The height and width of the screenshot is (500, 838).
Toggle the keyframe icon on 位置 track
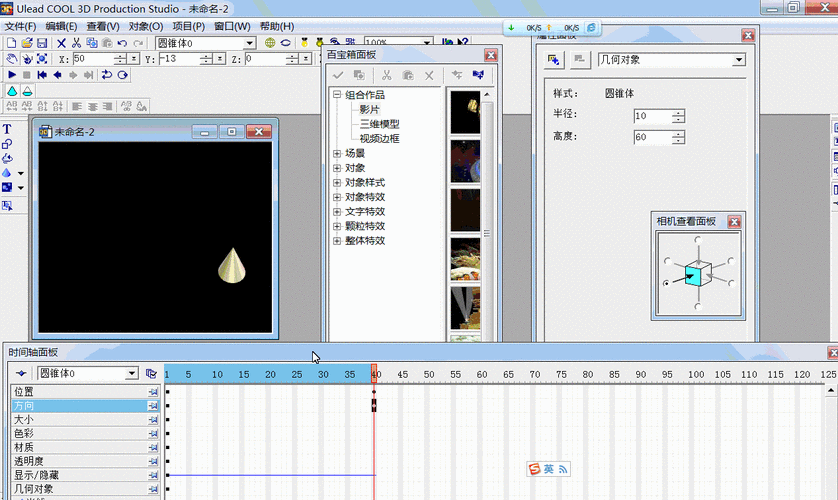[x=153, y=392]
